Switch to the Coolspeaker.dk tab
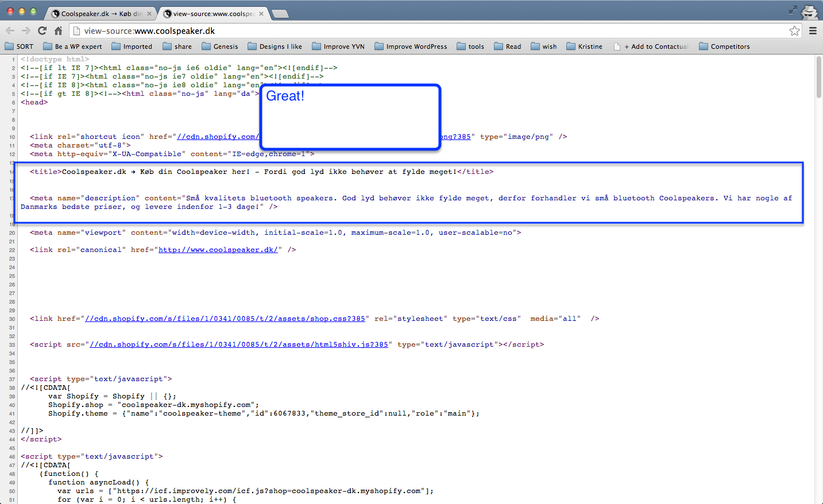 click(101, 14)
